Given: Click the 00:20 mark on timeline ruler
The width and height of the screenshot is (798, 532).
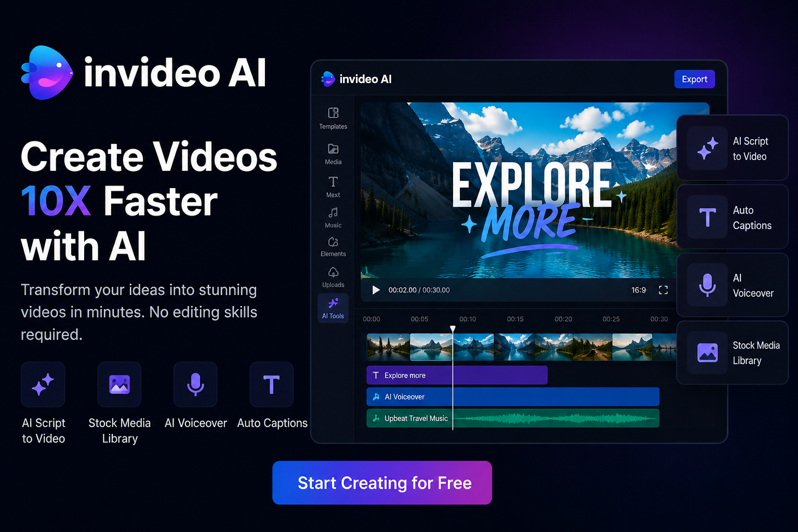Looking at the screenshot, I should click(563, 319).
